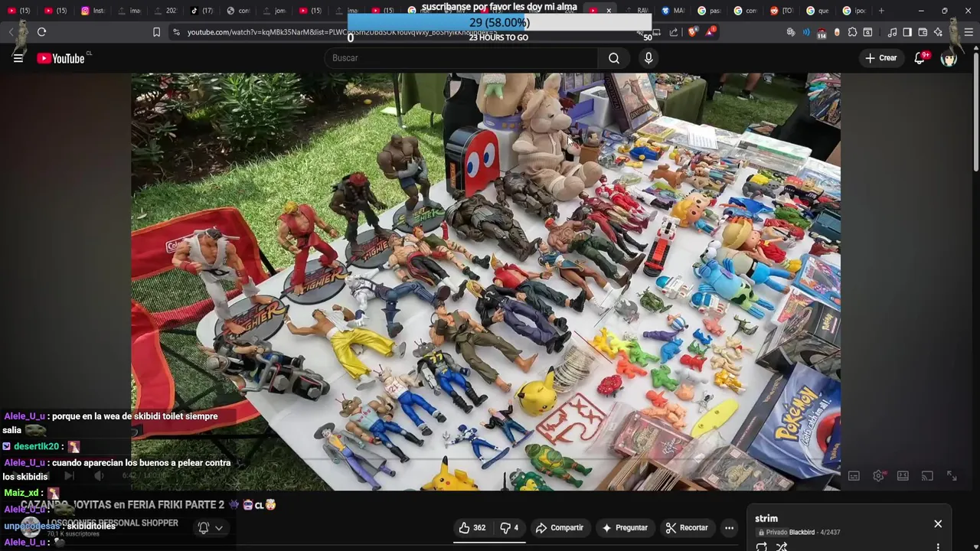Expand the subscription notification bell dropdown
Screen dimensions: 980x551
[x=211, y=528]
